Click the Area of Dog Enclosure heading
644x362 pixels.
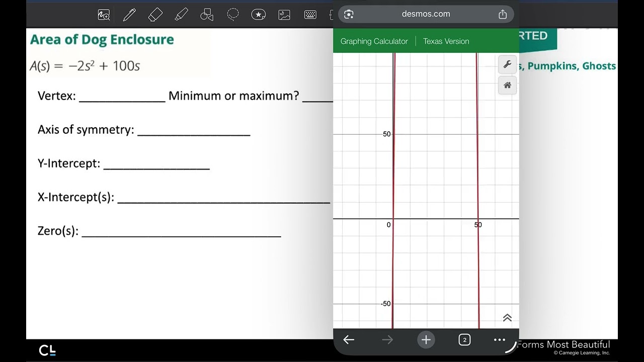pos(102,40)
